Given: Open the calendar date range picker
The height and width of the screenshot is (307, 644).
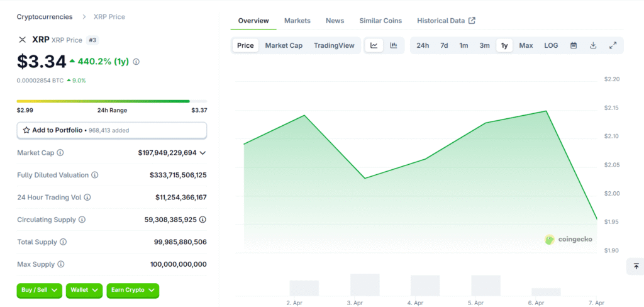Looking at the screenshot, I should point(574,46).
